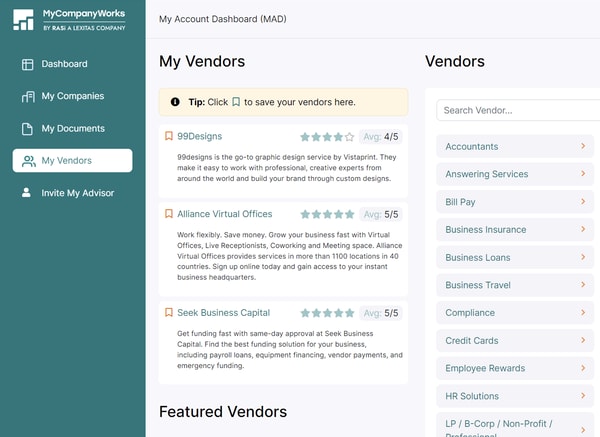
Task: Click the 'Featured Vendors' heading
Action: point(223,412)
